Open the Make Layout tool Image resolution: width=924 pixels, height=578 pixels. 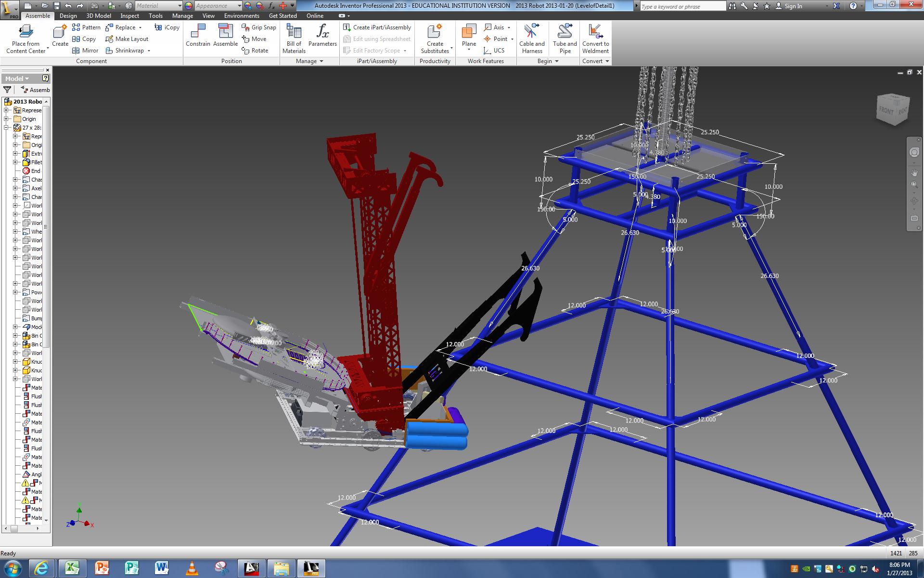[127, 39]
